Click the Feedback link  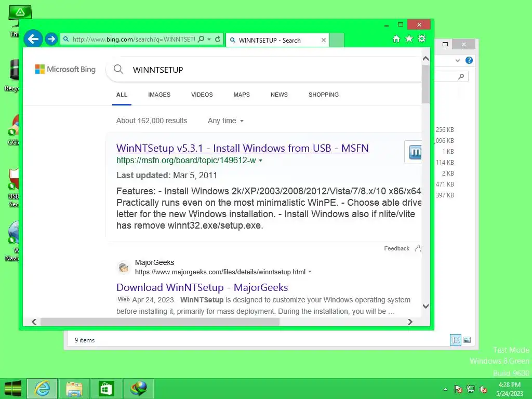point(396,248)
